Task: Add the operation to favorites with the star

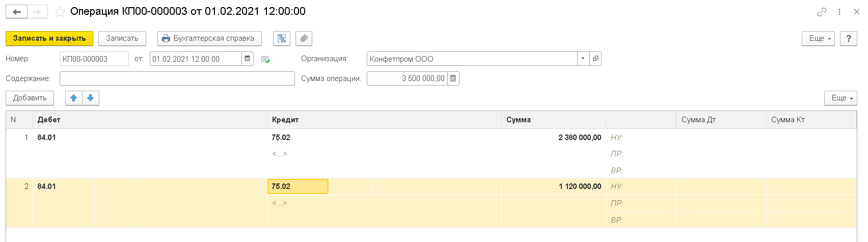Action: pos(60,12)
